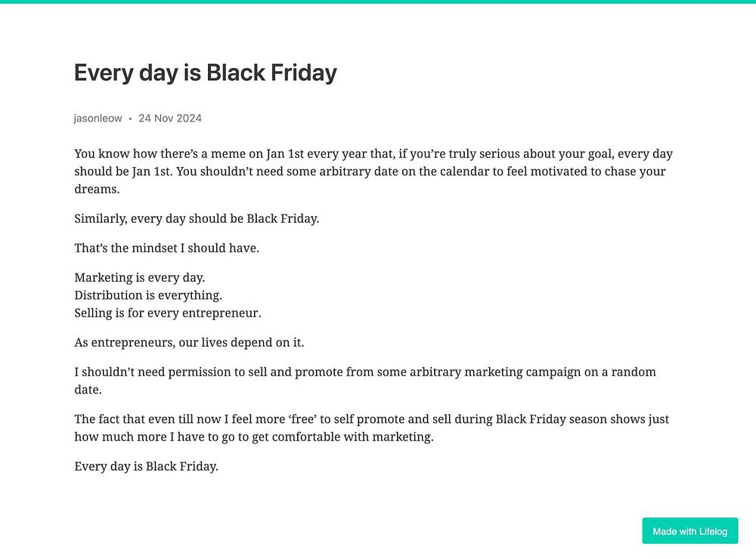Click the teal bar at page top
Viewport: 756px width, 559px height.
click(378, 2)
